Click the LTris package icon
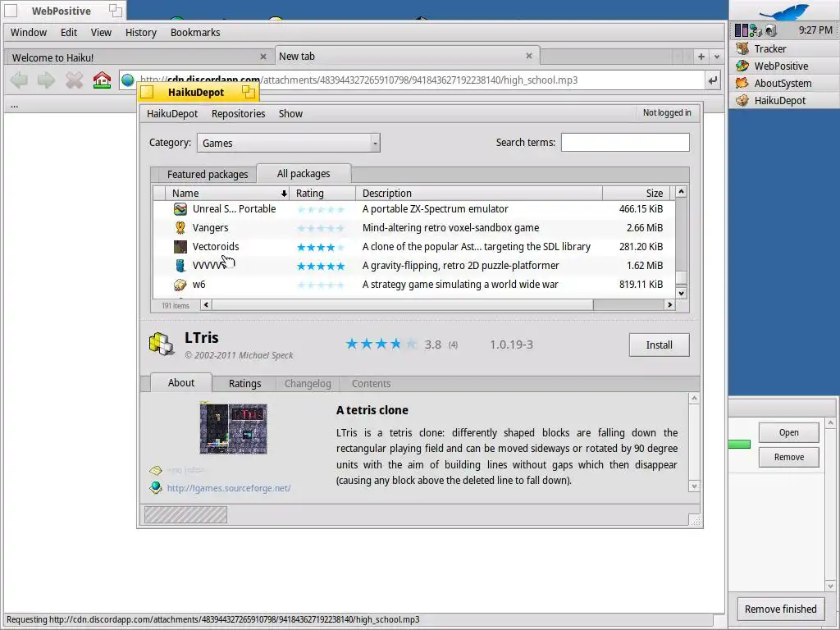The height and width of the screenshot is (630, 840). click(162, 345)
